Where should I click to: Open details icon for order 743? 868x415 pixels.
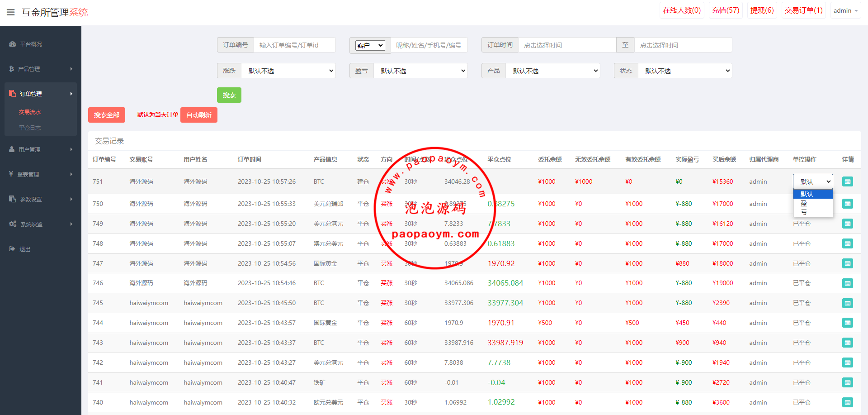[848, 343]
